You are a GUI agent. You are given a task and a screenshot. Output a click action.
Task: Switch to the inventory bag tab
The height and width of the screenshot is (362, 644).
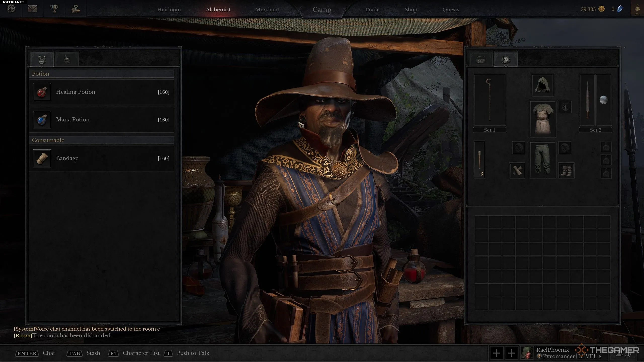506,60
